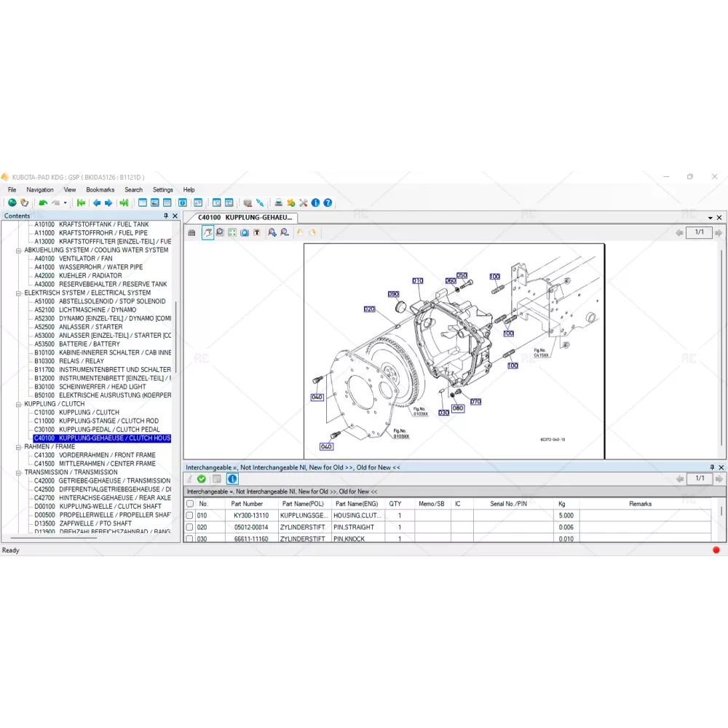Click the printer icon in the main toolbar
Screen dimensions: 728x728
[278, 203]
